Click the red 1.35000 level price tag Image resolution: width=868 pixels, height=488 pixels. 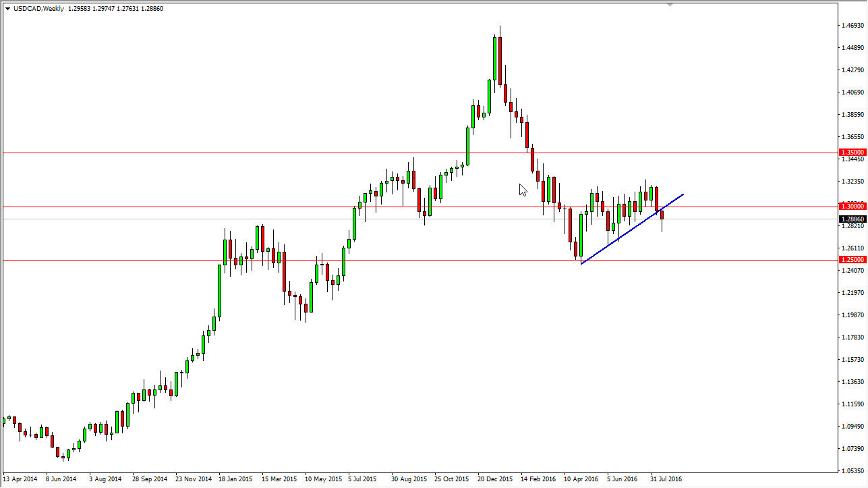tap(852, 153)
